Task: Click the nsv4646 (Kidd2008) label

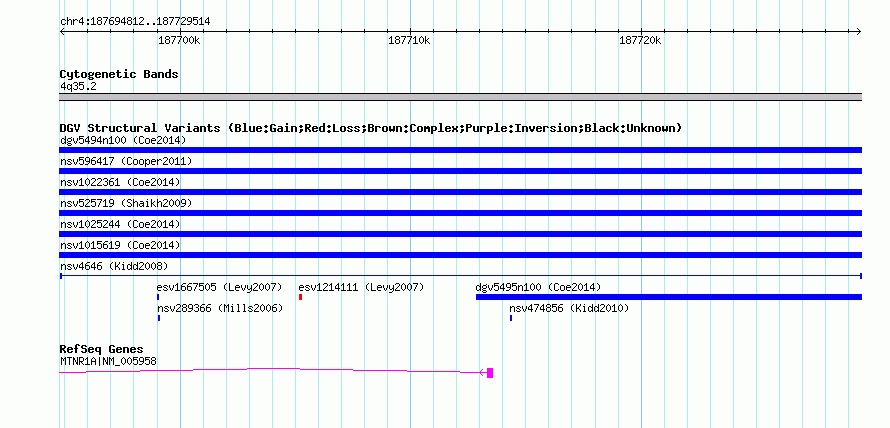Action: coord(114,266)
